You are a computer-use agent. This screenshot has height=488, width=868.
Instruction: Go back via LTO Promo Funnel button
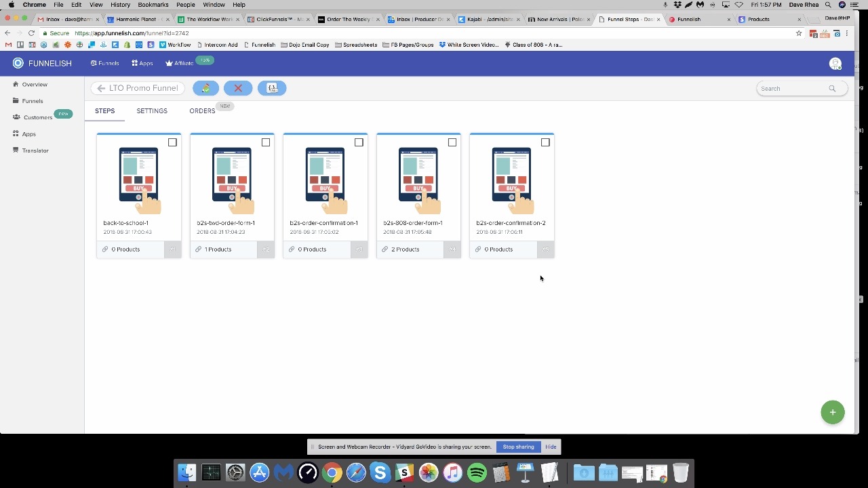[138, 88]
